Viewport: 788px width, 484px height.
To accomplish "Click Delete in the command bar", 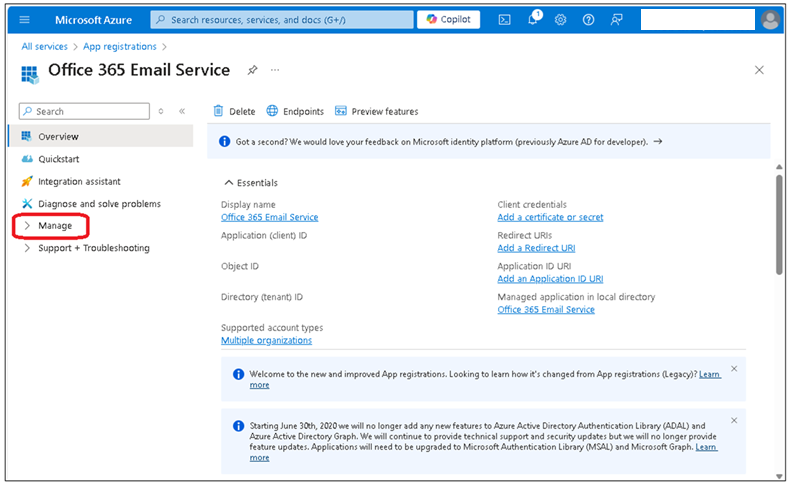I will (x=234, y=111).
